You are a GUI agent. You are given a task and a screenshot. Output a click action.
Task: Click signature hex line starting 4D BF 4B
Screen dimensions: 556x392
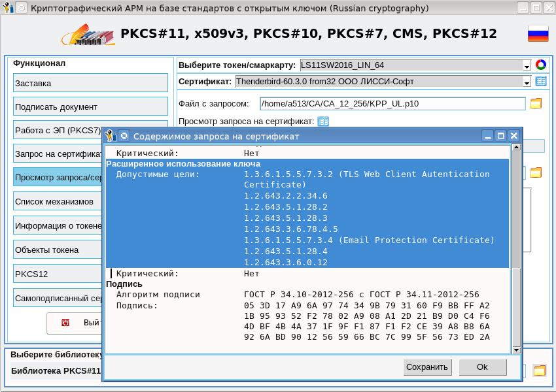click(367, 327)
